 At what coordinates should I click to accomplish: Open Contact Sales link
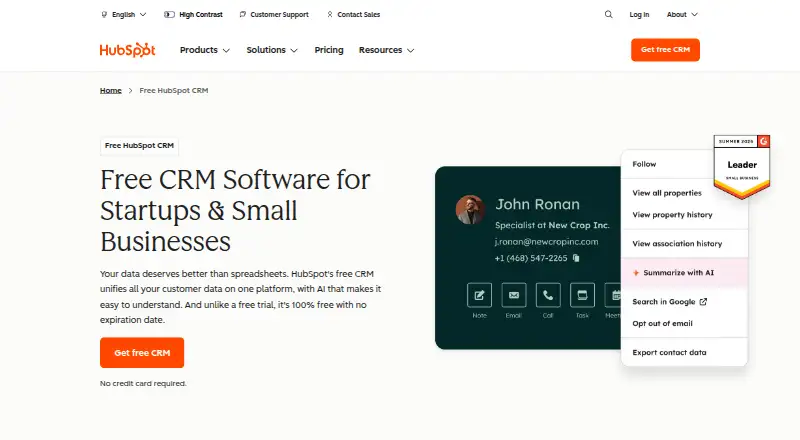(x=354, y=14)
